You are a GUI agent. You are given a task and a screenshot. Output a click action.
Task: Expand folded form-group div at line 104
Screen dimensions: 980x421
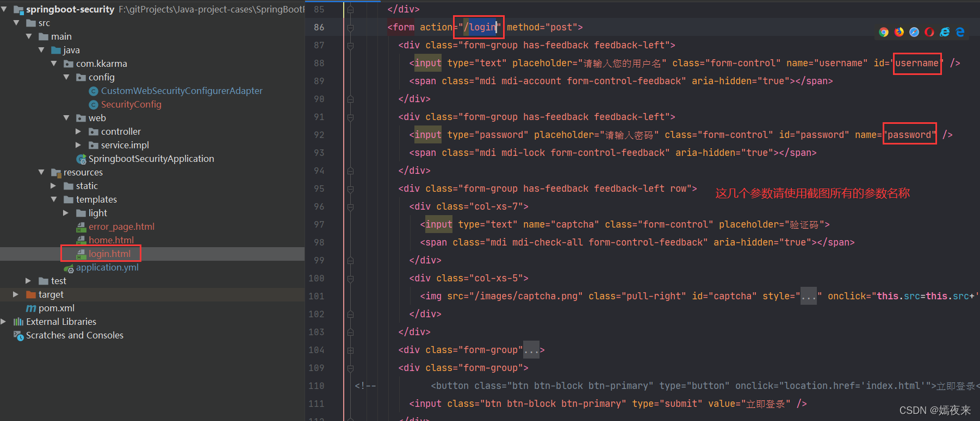point(350,350)
